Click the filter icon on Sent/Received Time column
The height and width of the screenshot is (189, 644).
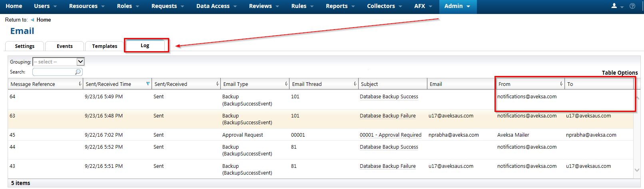148,84
